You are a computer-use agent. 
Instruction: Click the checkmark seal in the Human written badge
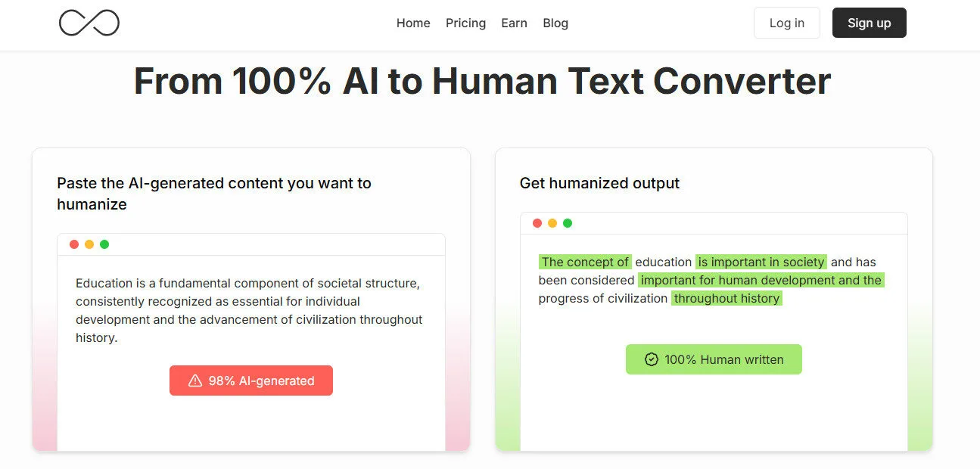coord(651,359)
